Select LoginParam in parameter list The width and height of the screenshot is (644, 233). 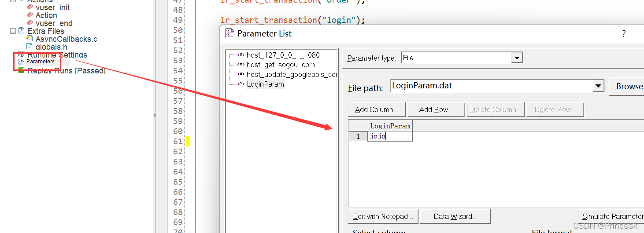265,84
